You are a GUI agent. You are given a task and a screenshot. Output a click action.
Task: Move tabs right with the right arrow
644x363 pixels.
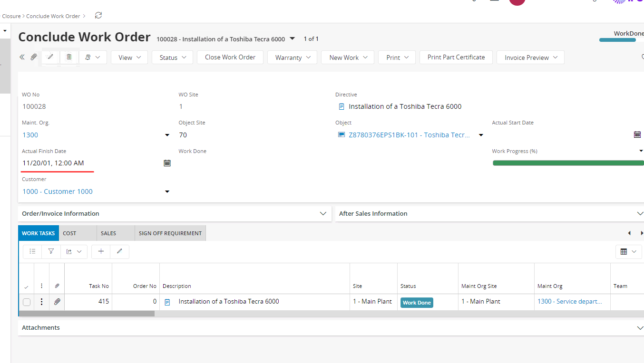coord(642,233)
